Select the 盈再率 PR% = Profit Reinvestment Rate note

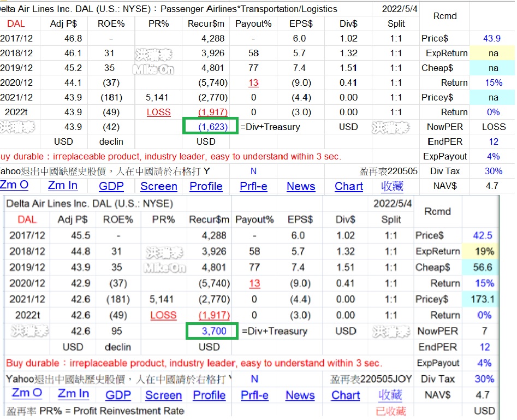pos(96,411)
